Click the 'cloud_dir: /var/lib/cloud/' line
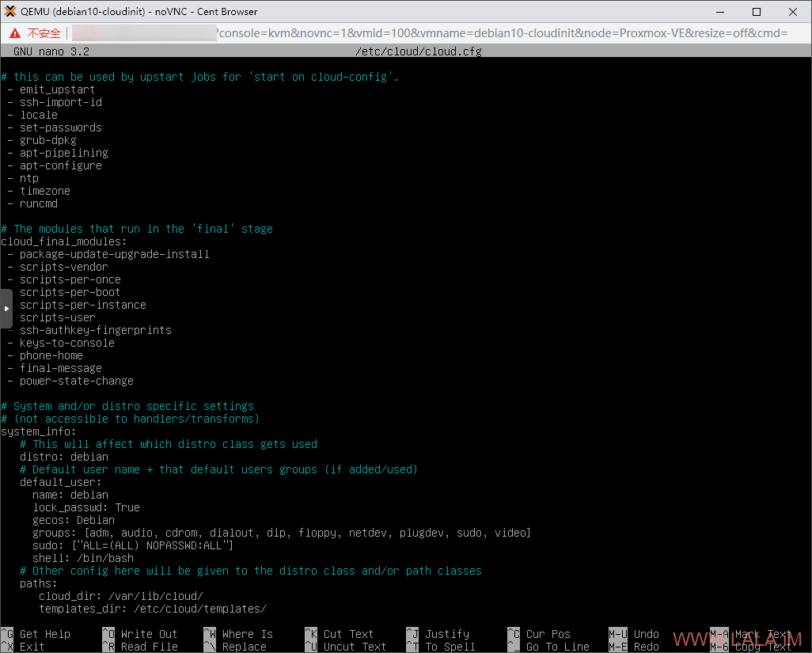 pyautogui.click(x=121, y=596)
